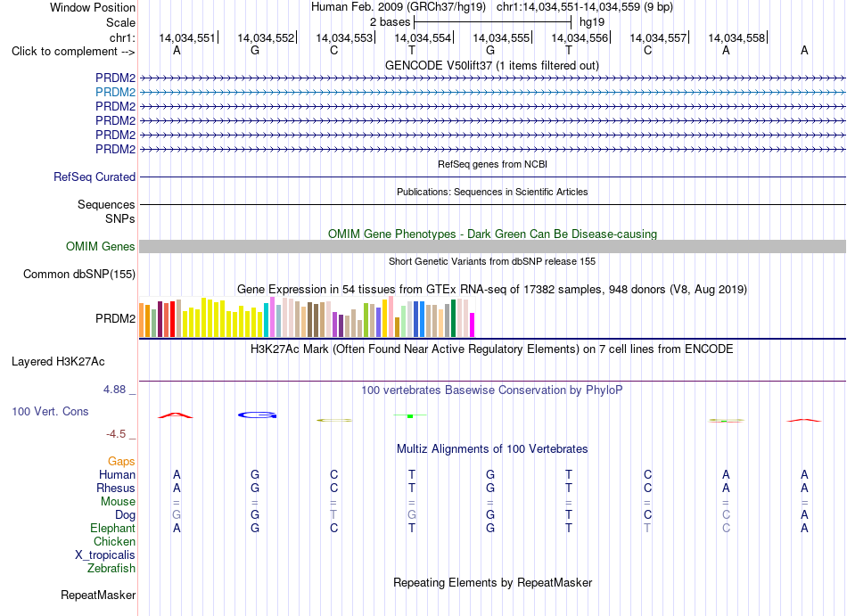Click the Click to complement label
The height and width of the screenshot is (616, 847).
tap(73, 52)
